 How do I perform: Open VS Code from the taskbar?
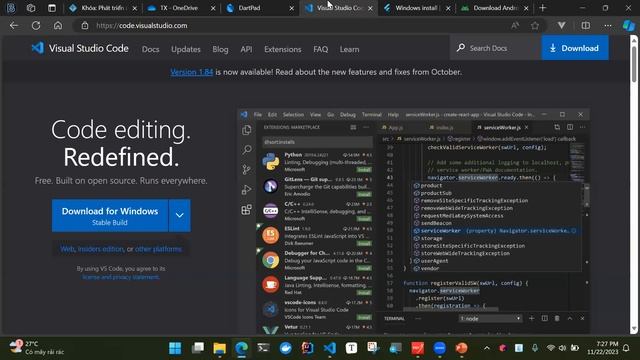329,348
